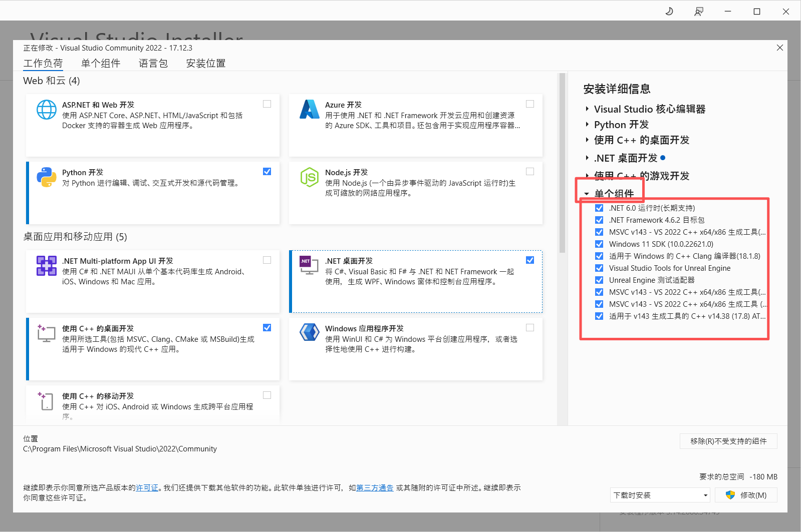Image resolution: width=801 pixels, height=532 pixels.
Task: Open the feedback icon in title bar
Action: (x=699, y=11)
